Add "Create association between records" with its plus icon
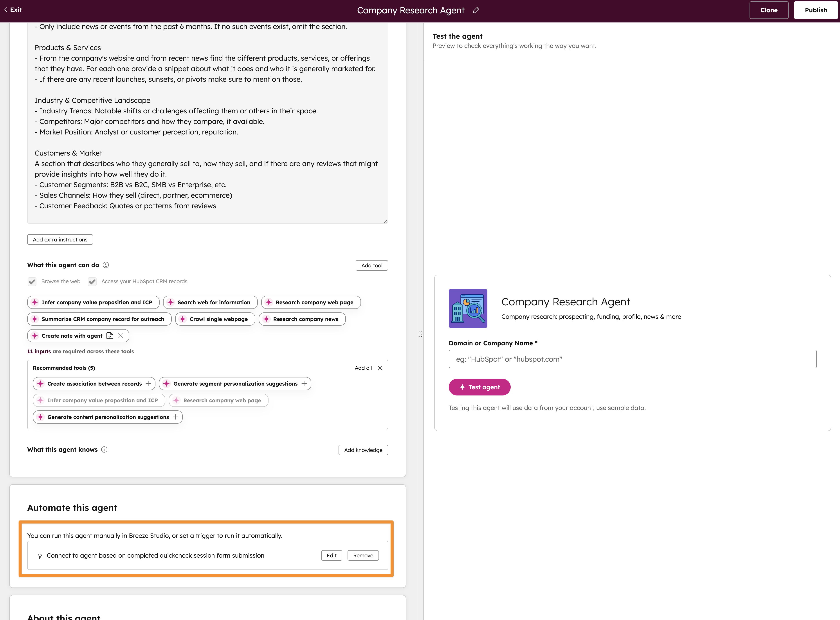This screenshot has width=840, height=620. pos(148,383)
